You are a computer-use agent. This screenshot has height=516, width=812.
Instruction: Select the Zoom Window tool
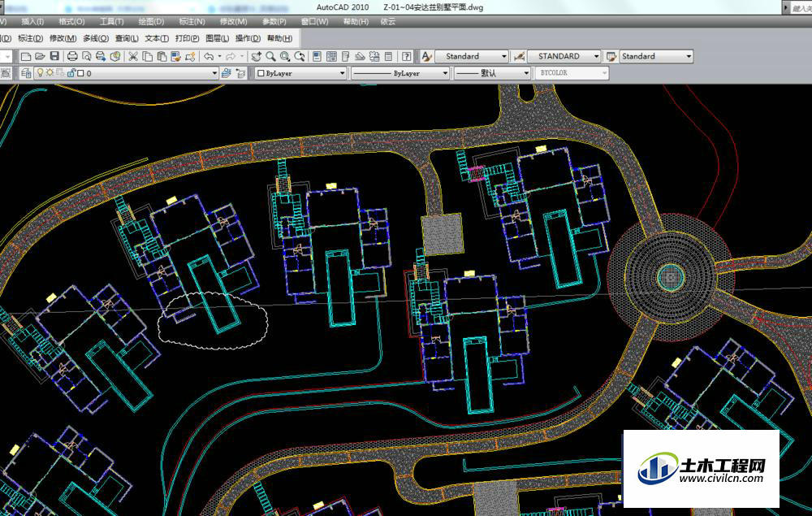point(285,56)
